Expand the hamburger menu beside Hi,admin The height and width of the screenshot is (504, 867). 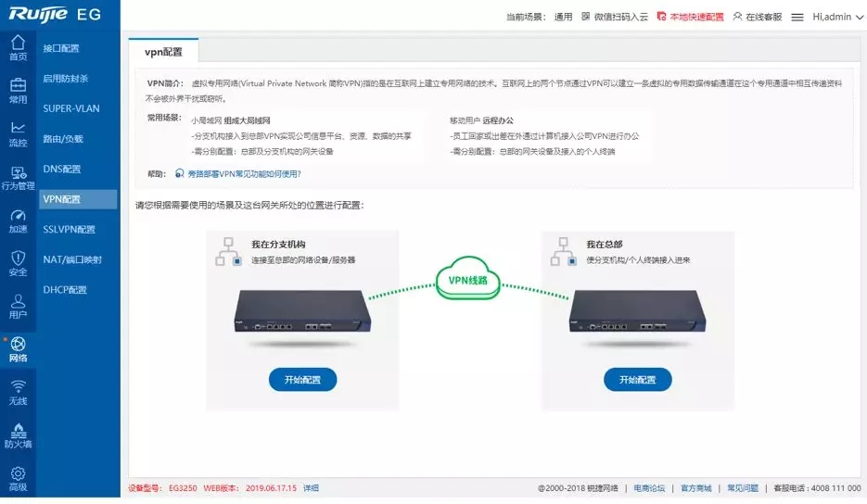click(x=797, y=17)
